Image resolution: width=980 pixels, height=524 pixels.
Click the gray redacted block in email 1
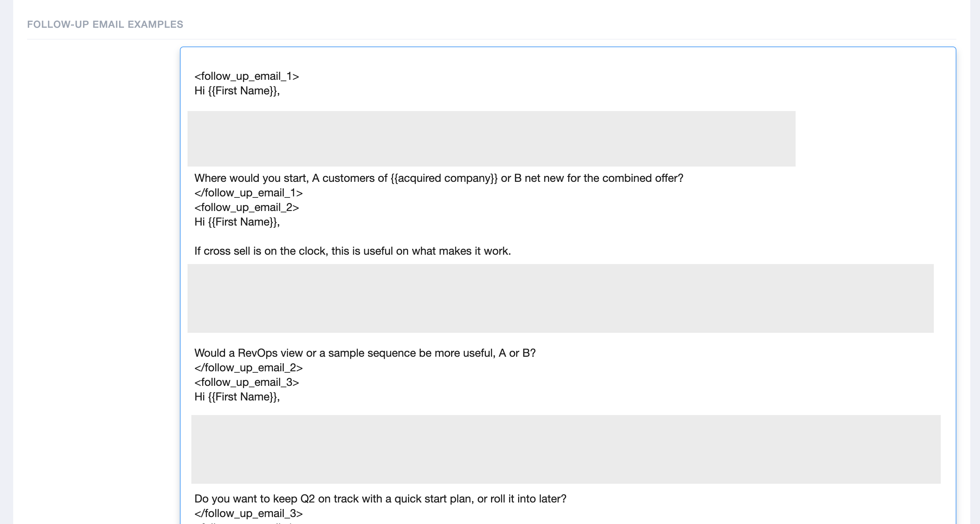pos(491,139)
